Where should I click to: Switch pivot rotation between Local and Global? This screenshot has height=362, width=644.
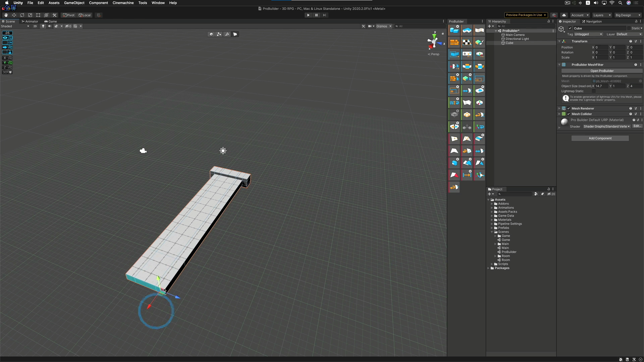point(85,15)
